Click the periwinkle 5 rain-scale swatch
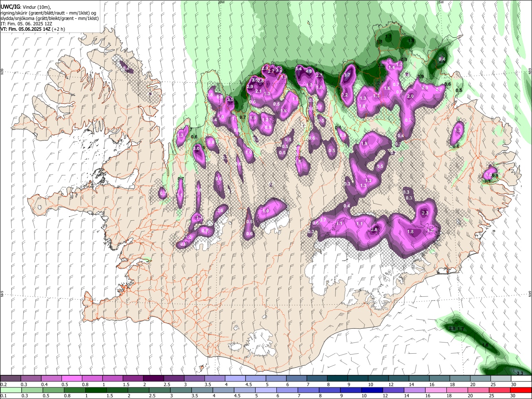The image size is (532, 399). 266,390
